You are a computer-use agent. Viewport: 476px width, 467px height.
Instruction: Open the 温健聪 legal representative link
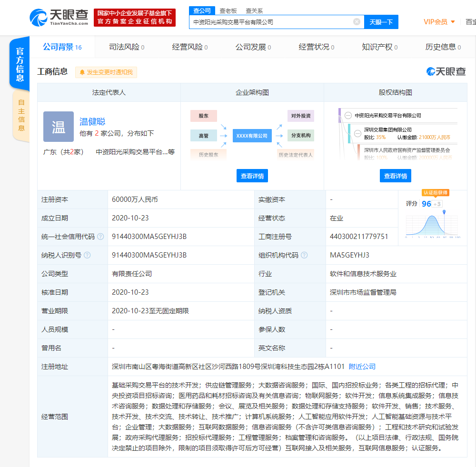click(x=92, y=121)
